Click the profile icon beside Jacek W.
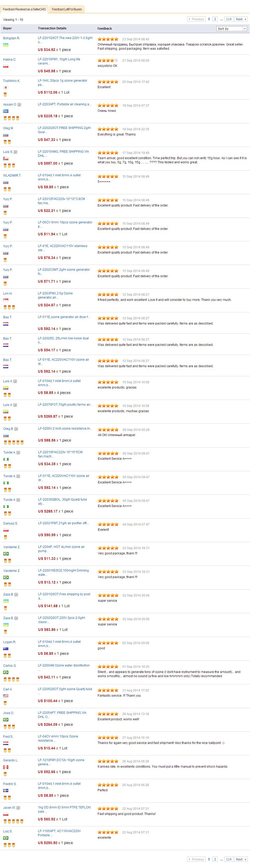The height and width of the screenshot is (868, 257). coord(18,808)
